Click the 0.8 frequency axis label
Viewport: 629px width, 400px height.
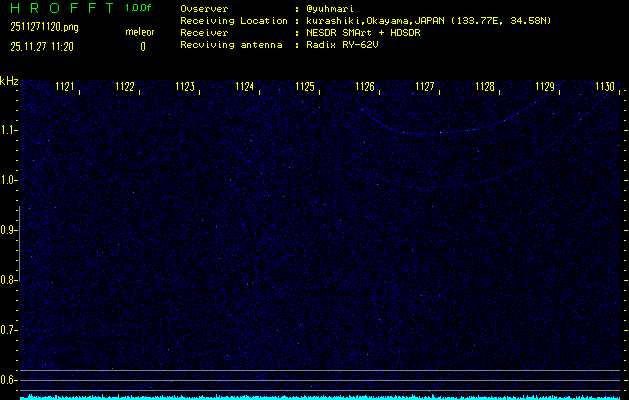point(9,280)
